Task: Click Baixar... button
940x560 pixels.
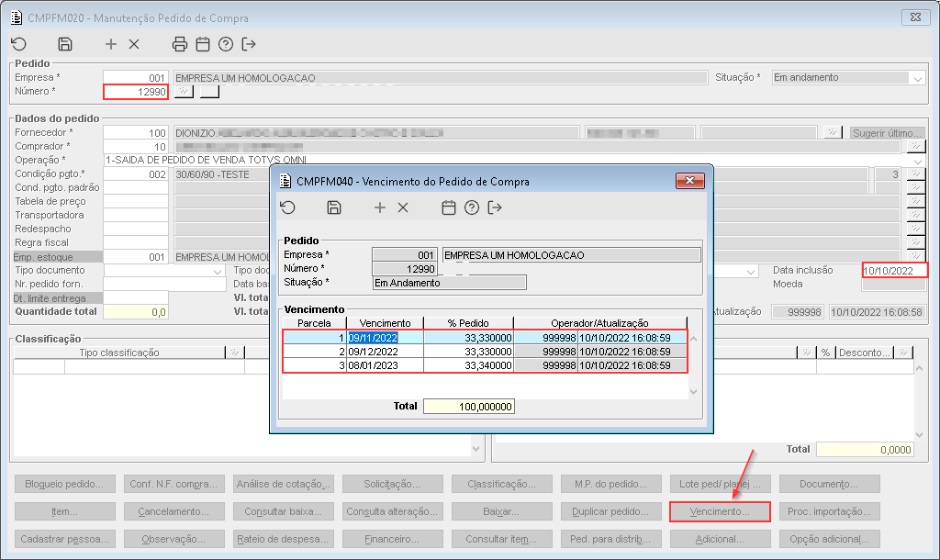Action: click(501, 511)
